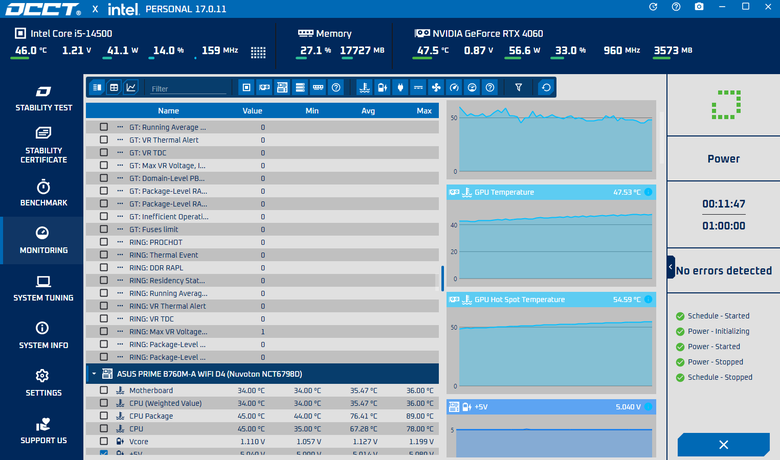780x460 pixels.
Task: Check the Motherboard temperature checkbox
Action: pyautogui.click(x=103, y=390)
